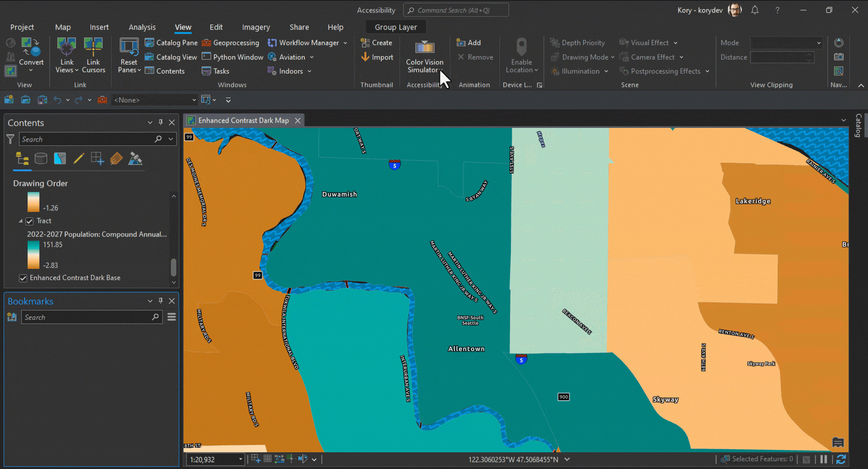Click the Link Views icon

(x=66, y=47)
